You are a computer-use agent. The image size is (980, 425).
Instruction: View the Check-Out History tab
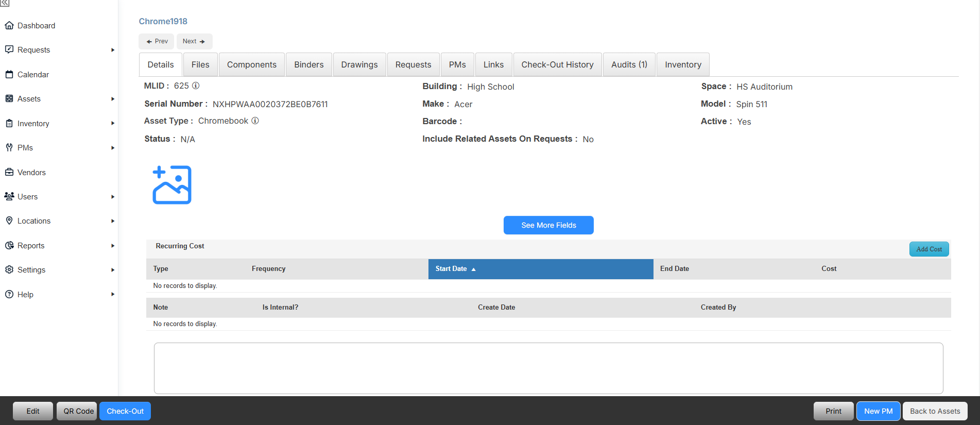[x=558, y=64]
